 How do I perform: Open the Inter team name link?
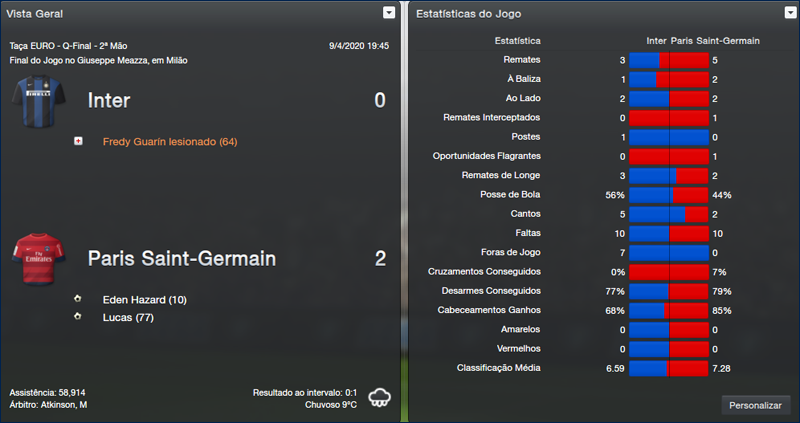(109, 101)
